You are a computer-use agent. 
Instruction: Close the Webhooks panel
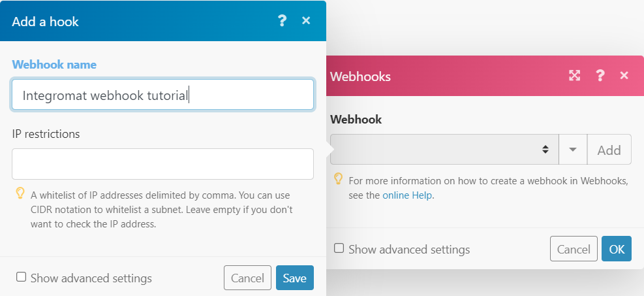click(x=624, y=76)
